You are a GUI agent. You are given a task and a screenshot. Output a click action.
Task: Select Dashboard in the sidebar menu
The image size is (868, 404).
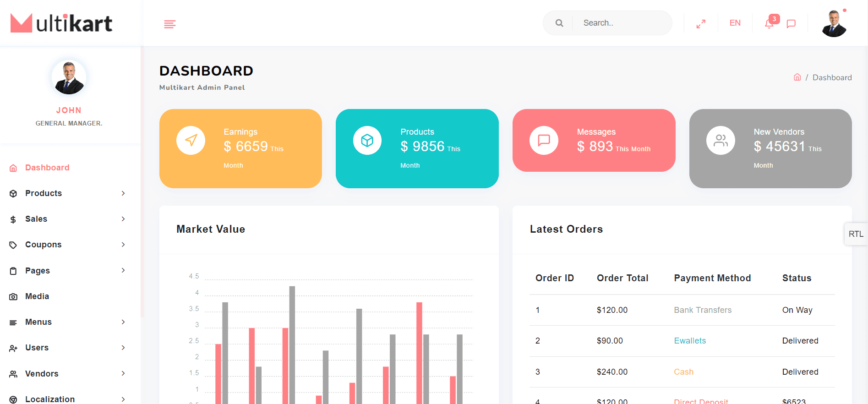click(x=47, y=168)
